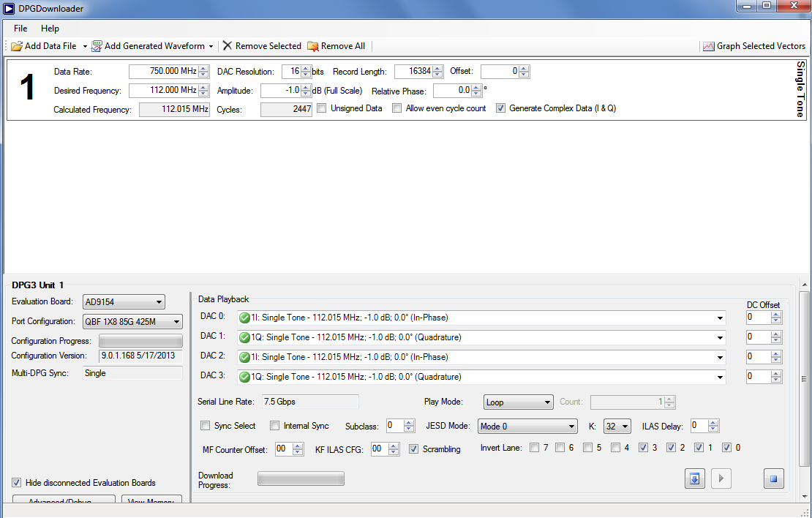This screenshot has width=812, height=518.
Task: Open the Evaluation Board AD9154 dropdown
Action: click(124, 302)
